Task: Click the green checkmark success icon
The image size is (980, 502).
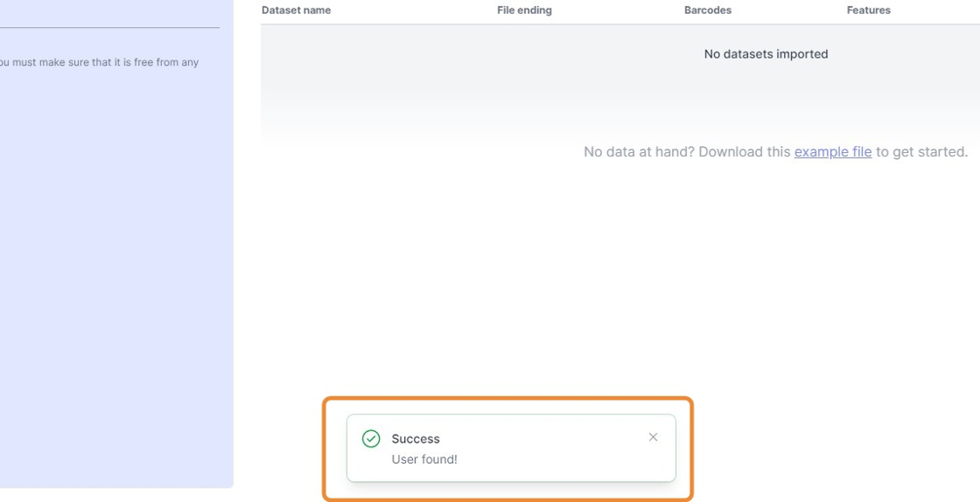Action: (x=371, y=438)
